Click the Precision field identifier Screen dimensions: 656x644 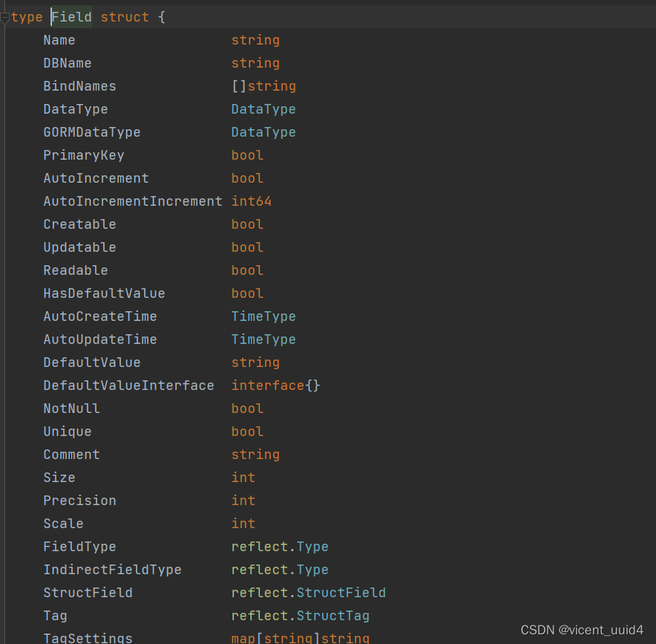[x=80, y=500]
